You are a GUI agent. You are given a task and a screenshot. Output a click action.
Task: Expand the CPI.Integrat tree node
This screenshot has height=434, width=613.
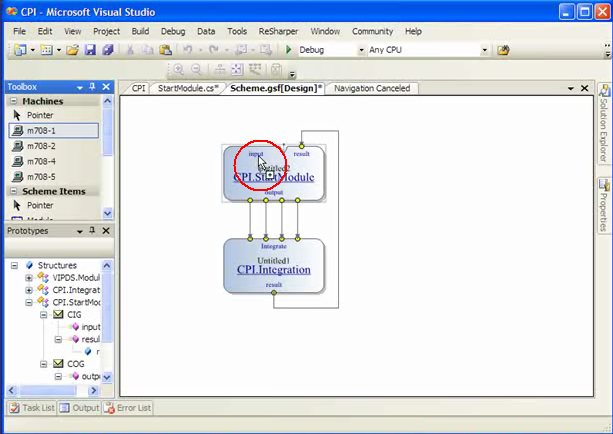29,290
